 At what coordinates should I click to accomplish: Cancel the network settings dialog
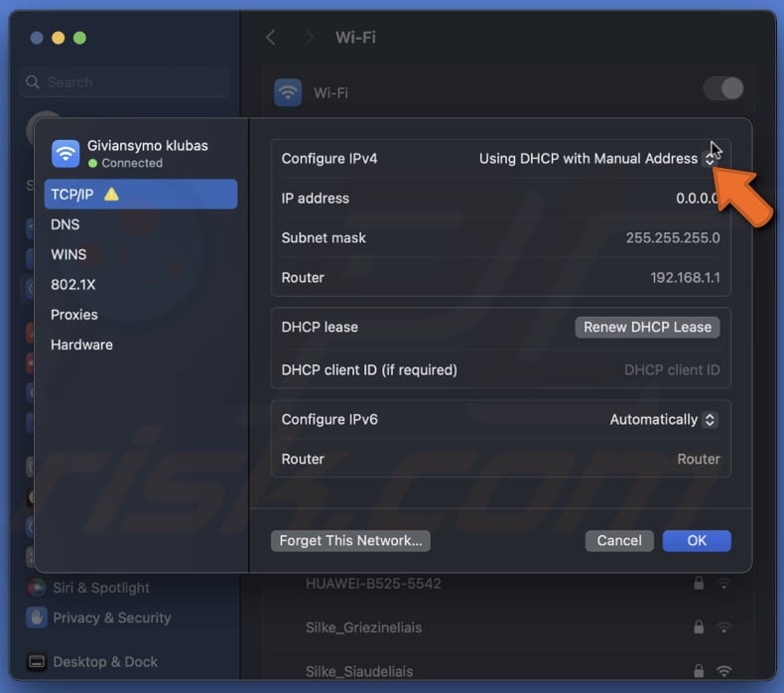pyautogui.click(x=619, y=540)
